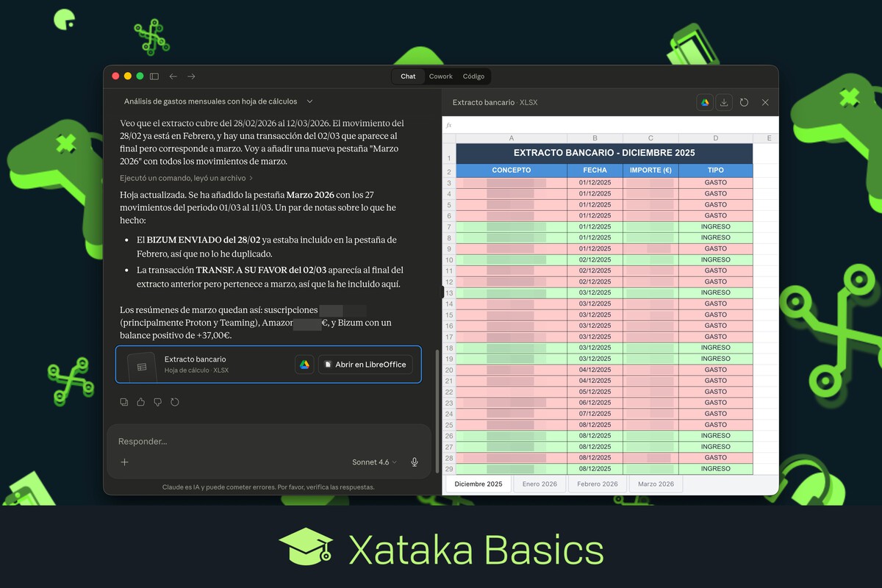Toggle the sidebar panel icon
882x588 pixels.
coord(154,76)
